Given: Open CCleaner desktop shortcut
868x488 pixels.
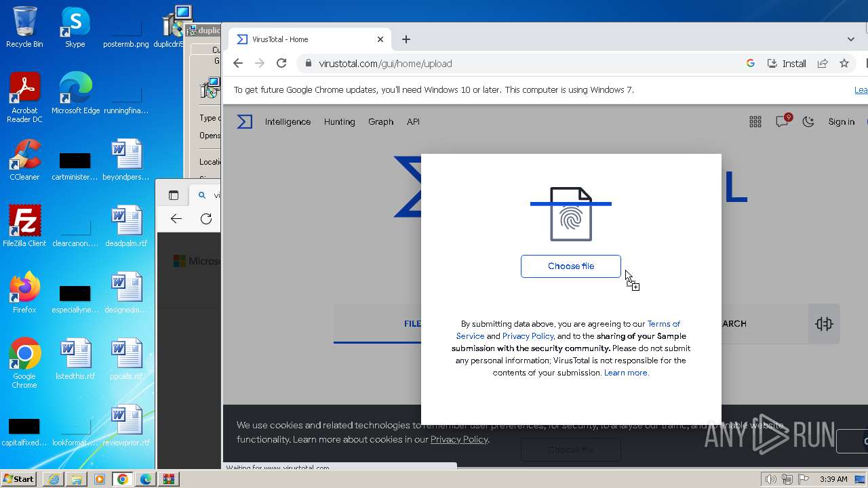Looking at the screenshot, I should [x=24, y=160].
